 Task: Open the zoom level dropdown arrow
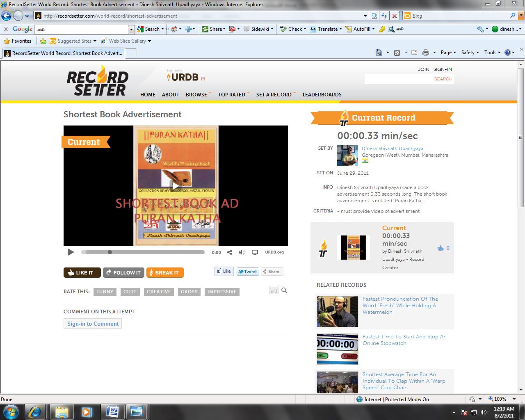coord(514,399)
